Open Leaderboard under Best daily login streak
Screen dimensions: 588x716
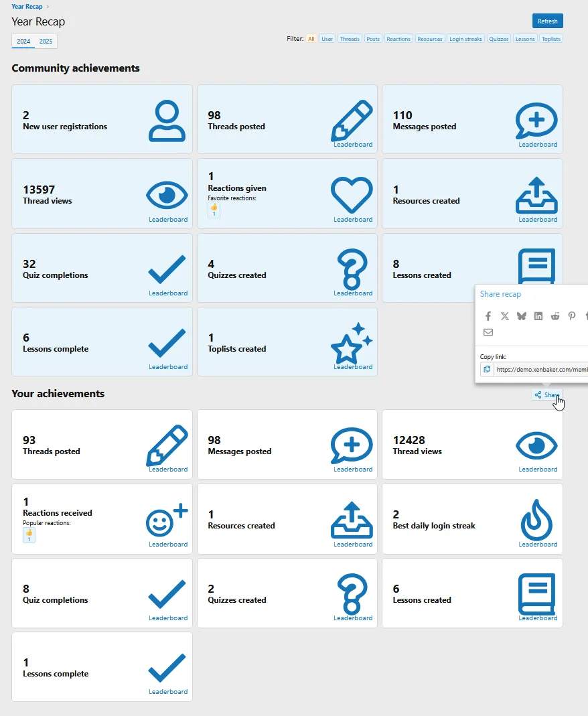538,545
